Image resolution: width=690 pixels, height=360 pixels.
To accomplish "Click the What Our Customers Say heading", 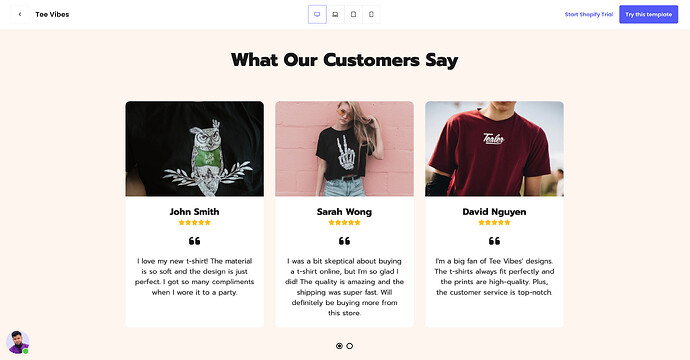I will coord(345,60).
